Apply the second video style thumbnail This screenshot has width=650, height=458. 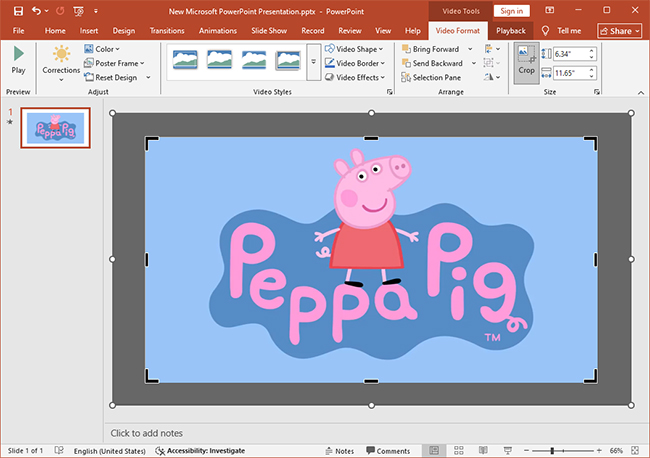tap(219, 60)
